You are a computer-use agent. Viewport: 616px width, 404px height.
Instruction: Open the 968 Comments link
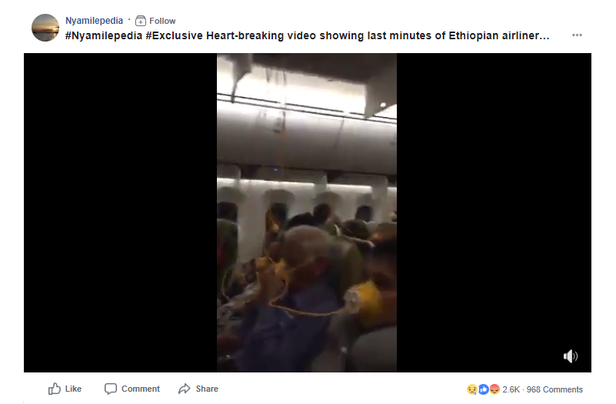(x=554, y=389)
